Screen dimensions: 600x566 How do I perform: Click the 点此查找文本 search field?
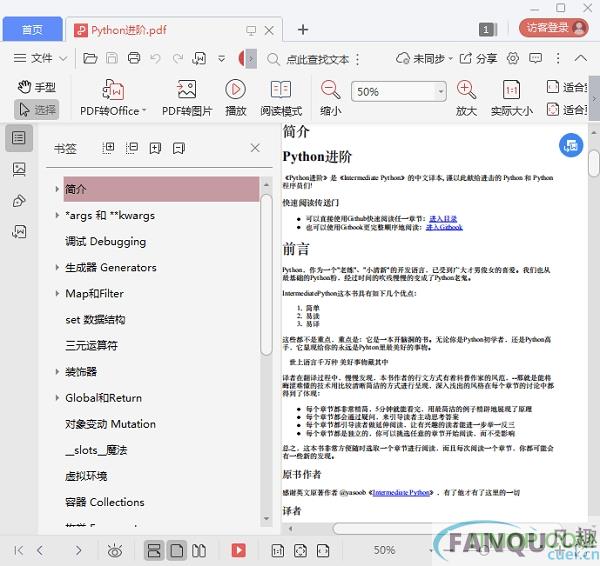tap(317, 59)
